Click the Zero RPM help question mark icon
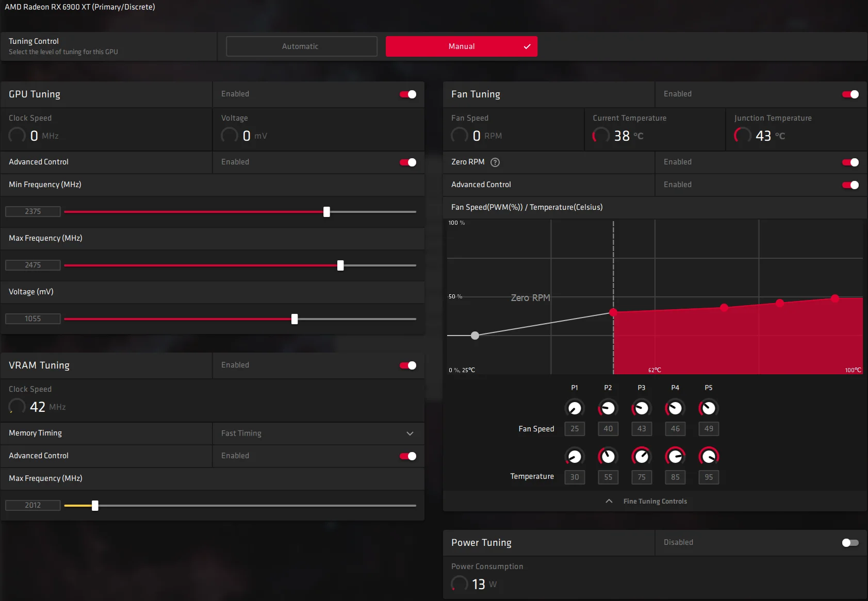Viewport: 868px width, 601px height. (495, 162)
